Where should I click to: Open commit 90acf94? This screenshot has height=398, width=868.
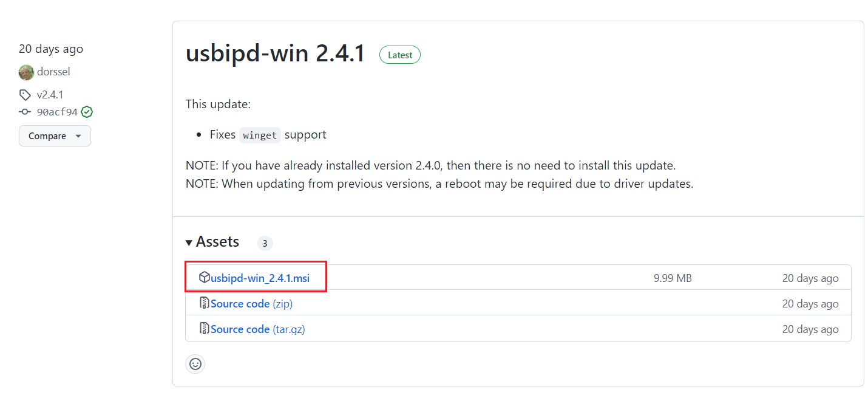pos(57,112)
